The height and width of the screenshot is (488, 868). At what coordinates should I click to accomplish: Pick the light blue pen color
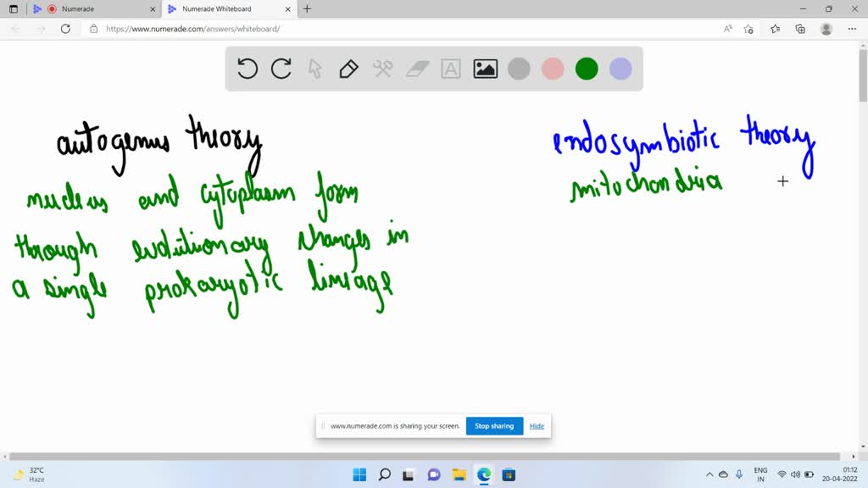tap(620, 69)
